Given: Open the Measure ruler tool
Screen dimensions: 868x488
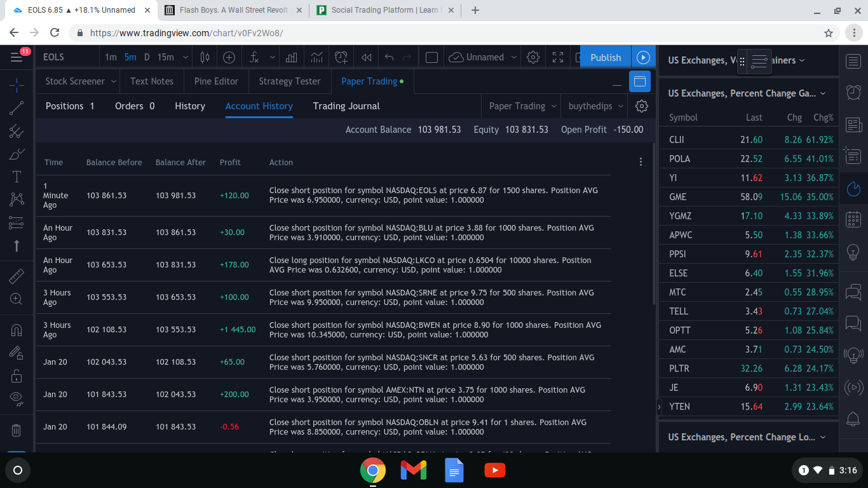Looking at the screenshot, I should point(17,276).
